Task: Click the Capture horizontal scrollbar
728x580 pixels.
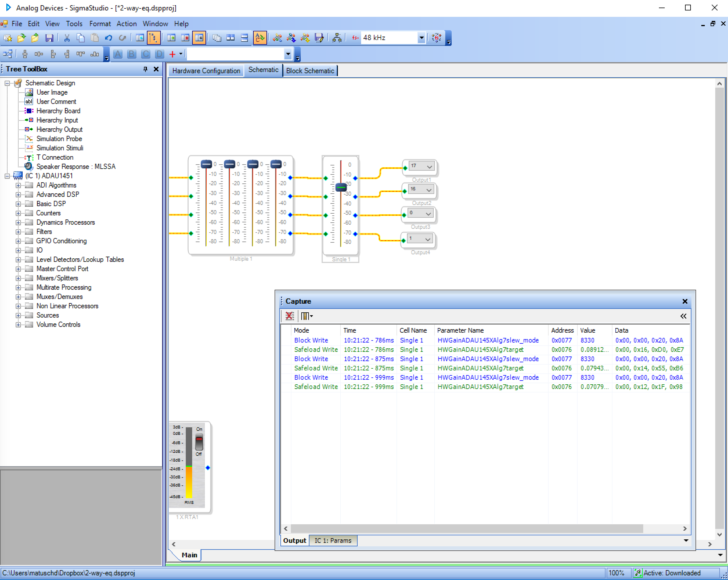Action: click(x=467, y=528)
